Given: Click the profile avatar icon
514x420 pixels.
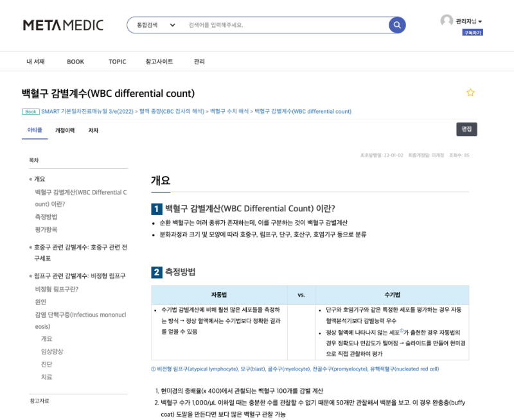Looking at the screenshot, I should pos(447,20).
